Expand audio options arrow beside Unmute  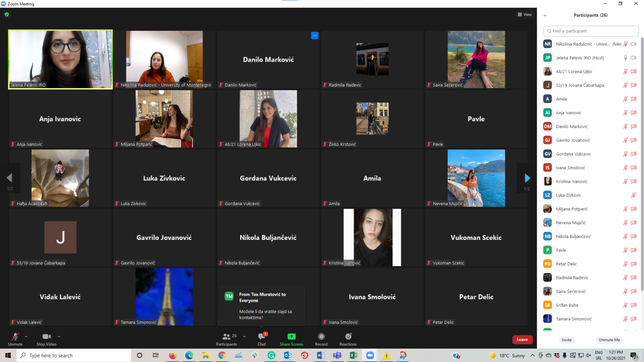26,337
